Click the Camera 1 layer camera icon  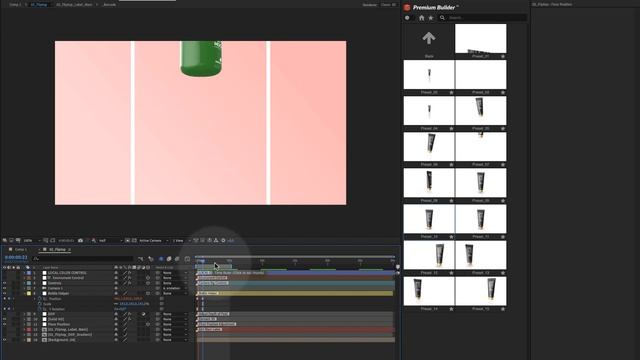click(x=44, y=288)
